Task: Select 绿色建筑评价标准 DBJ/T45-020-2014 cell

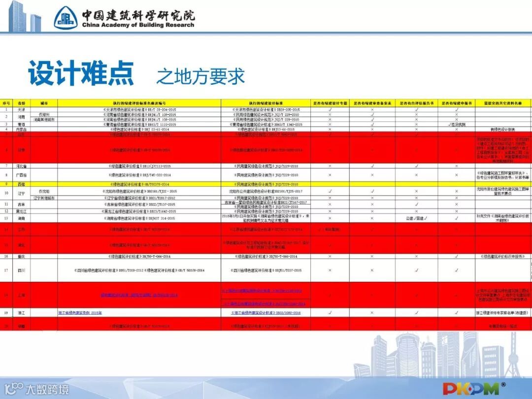Action: 139,175
